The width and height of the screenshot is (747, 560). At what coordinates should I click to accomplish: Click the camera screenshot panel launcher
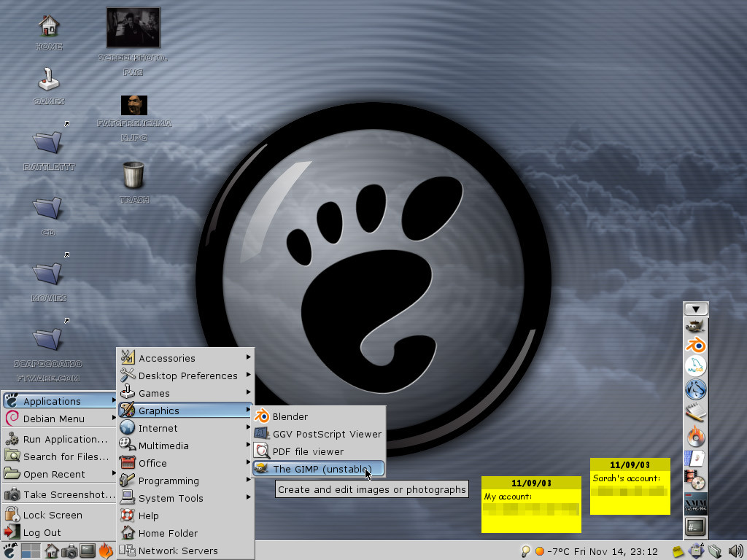click(x=69, y=551)
